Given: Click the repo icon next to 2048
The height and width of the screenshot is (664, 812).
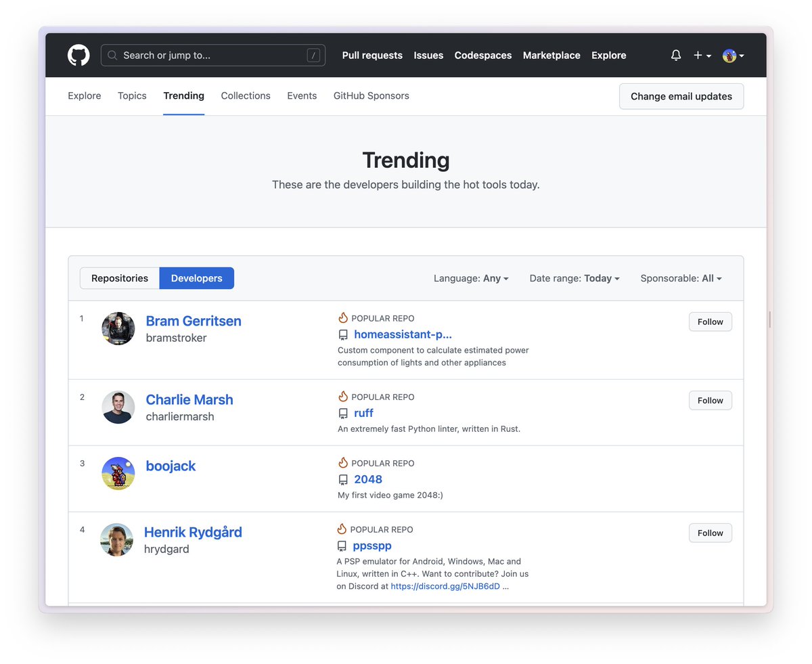Looking at the screenshot, I should [x=343, y=479].
